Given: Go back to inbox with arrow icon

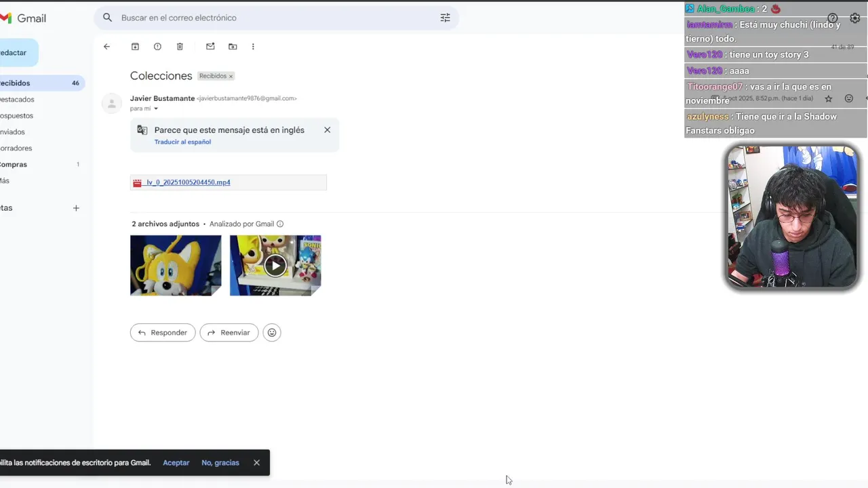Looking at the screenshot, I should point(106,47).
